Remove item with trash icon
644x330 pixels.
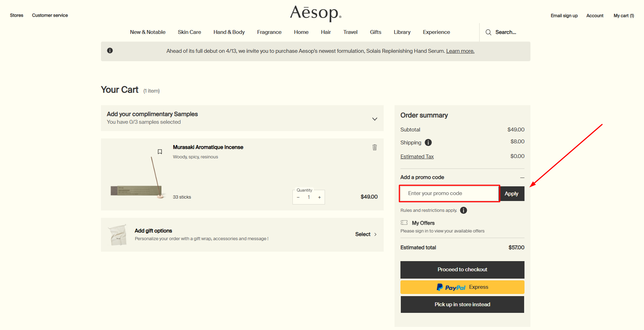[x=375, y=147]
